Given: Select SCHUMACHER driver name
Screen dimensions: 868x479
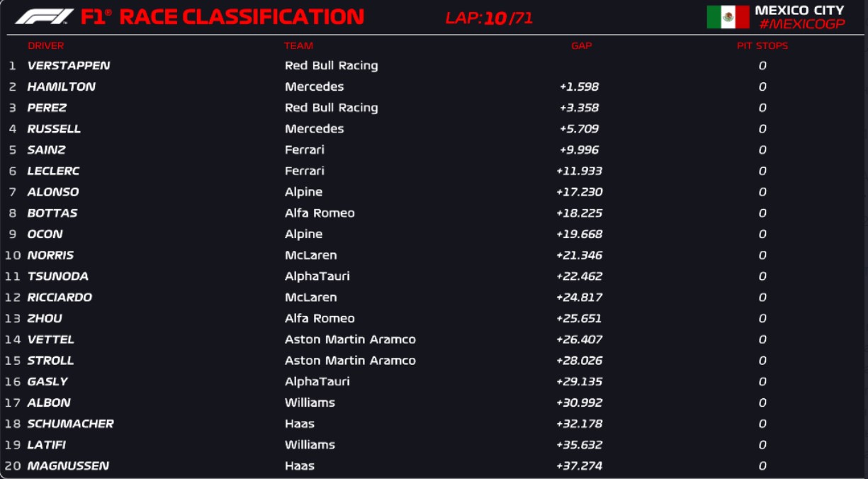Looking at the screenshot, I should (x=70, y=424).
